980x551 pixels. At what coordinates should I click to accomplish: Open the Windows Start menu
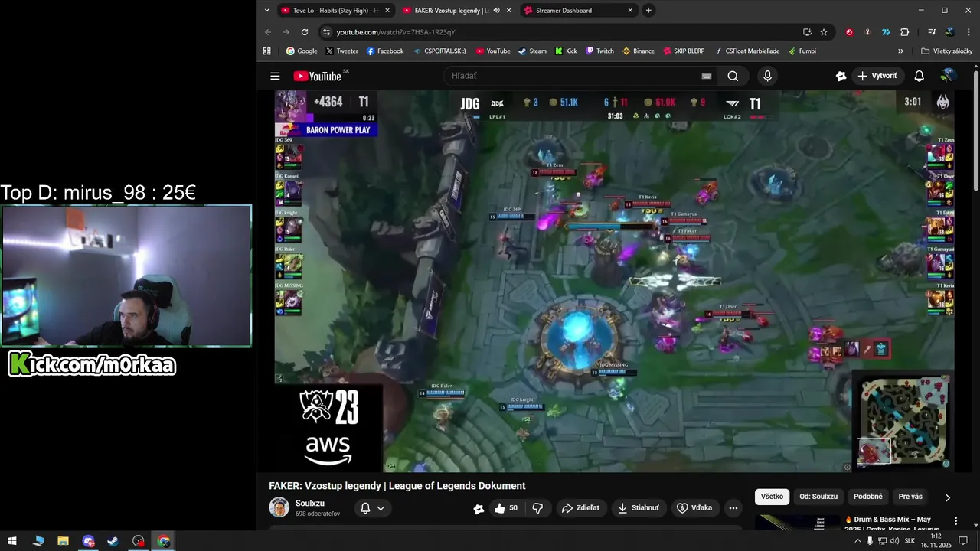[x=12, y=541]
